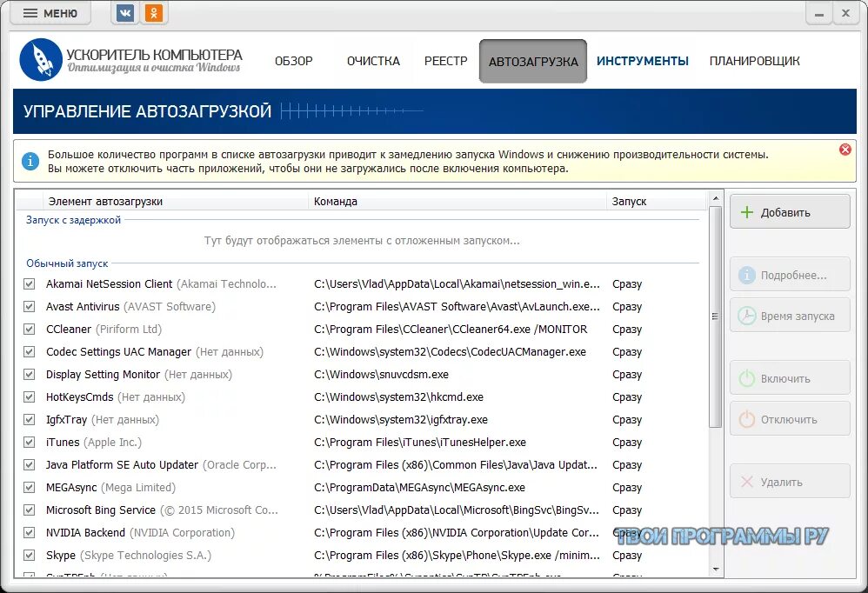Select the MEGAsync entry name

(x=71, y=487)
